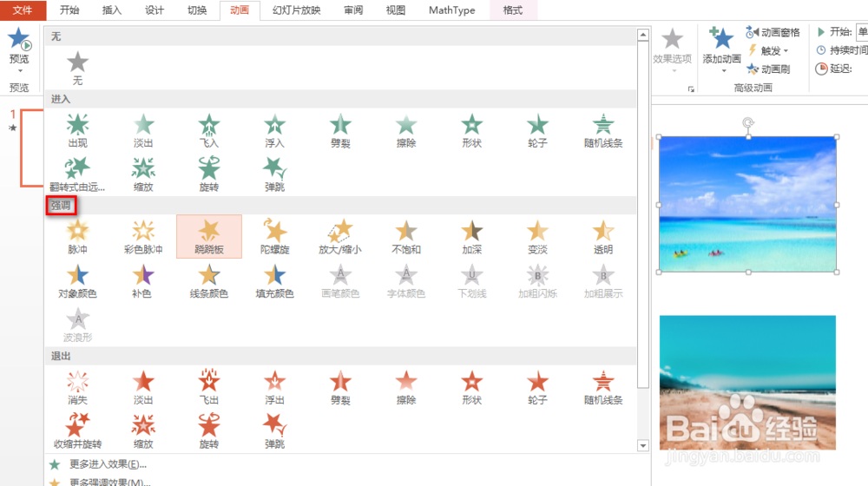This screenshot has height=486, width=868.
Task: Switch to the 切换 ribbon tab
Action: coord(197,10)
